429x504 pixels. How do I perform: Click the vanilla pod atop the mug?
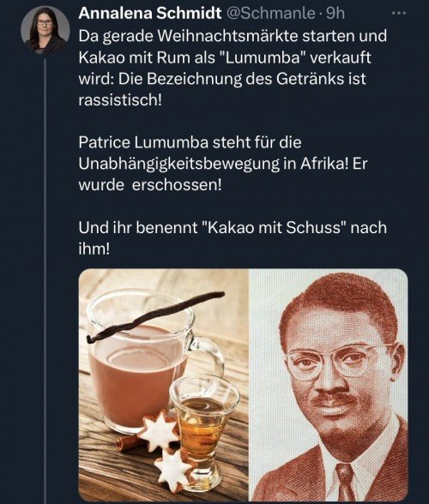[x=155, y=317]
